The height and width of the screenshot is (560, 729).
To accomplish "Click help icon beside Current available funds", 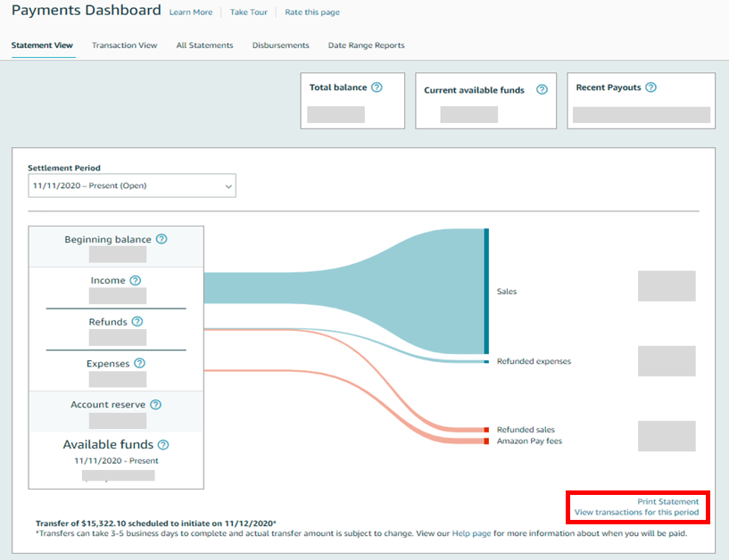I will 543,90.
